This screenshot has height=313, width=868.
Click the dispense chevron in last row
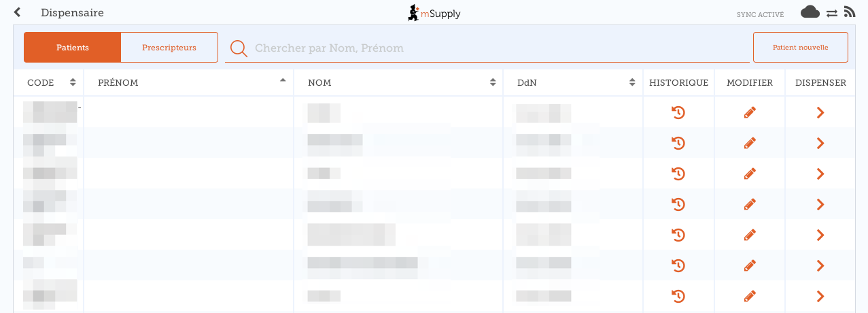pyautogui.click(x=820, y=296)
